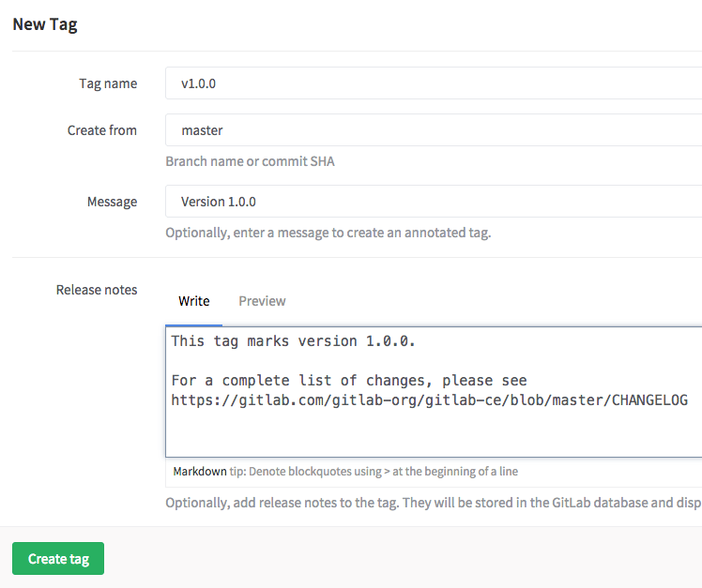Click the CHANGELOG URL in the release notes
702x588 pixels.
point(429,400)
